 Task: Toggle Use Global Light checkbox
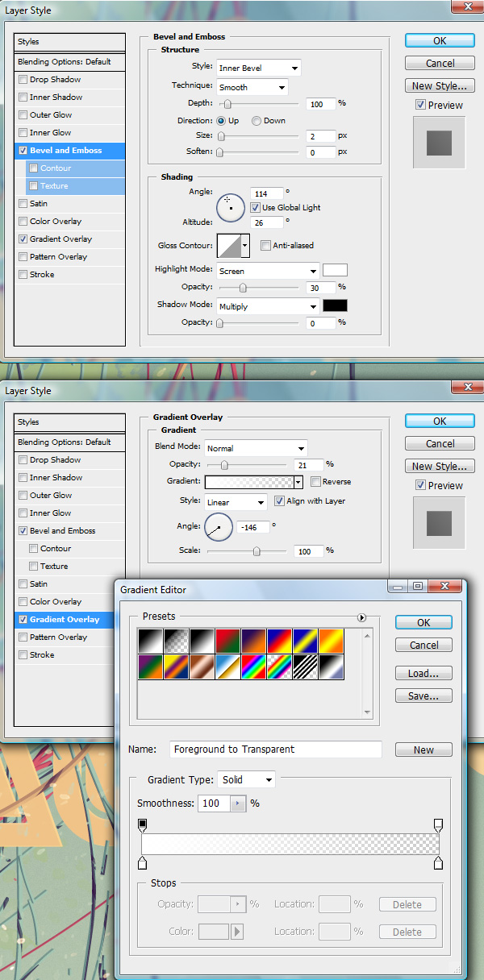(255, 207)
